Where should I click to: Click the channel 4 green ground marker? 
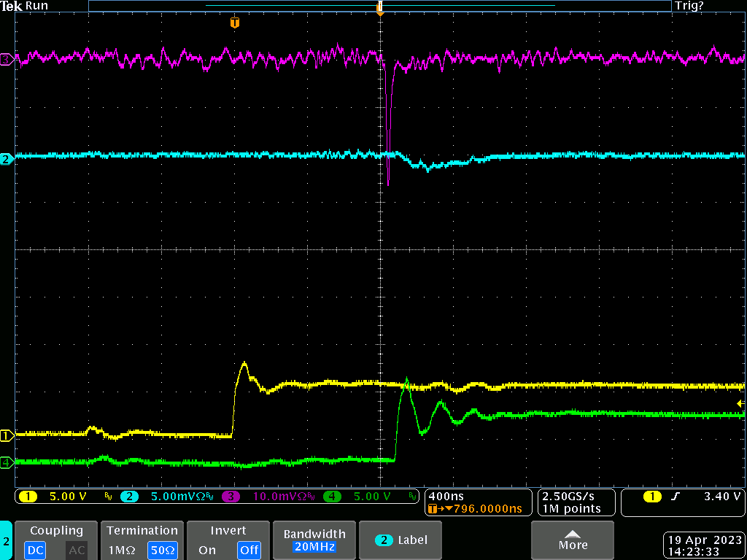tap(7, 462)
